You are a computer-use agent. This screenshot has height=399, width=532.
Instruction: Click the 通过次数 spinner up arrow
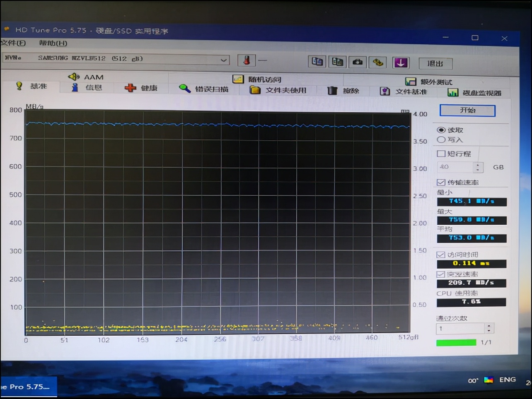coord(489,326)
